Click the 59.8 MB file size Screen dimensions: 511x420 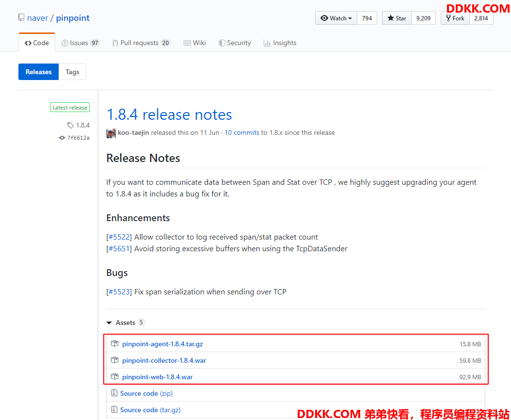coord(470,360)
